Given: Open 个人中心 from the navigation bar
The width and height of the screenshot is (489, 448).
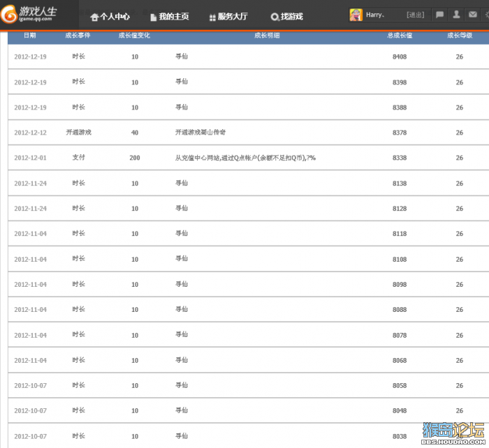Looking at the screenshot, I should (x=110, y=17).
